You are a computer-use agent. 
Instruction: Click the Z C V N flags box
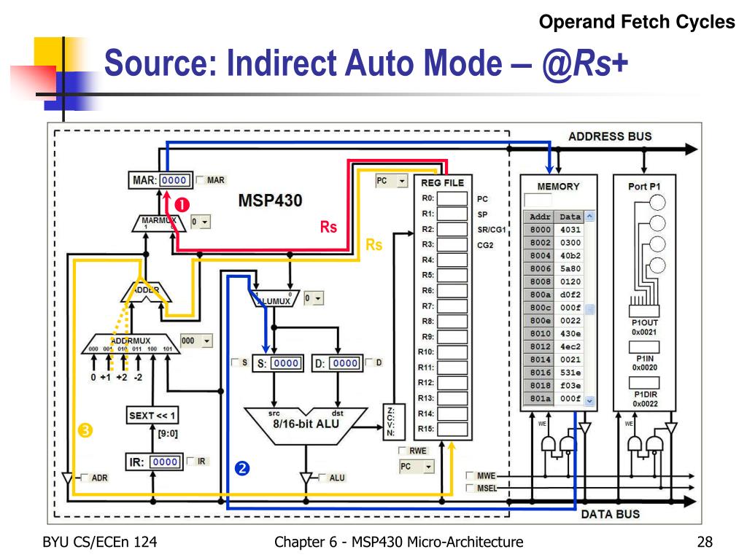[x=394, y=421]
